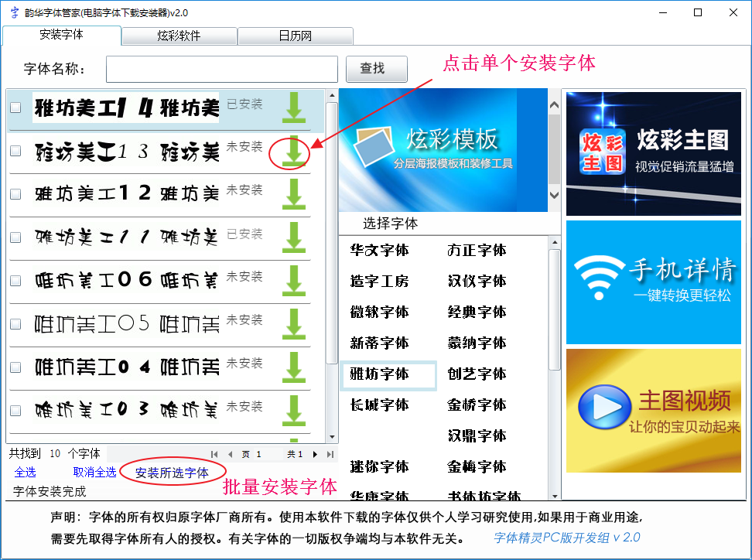This screenshot has height=560, width=752.
Task: Download the 雅坊美工13 font via green arrow
Action: (x=294, y=151)
